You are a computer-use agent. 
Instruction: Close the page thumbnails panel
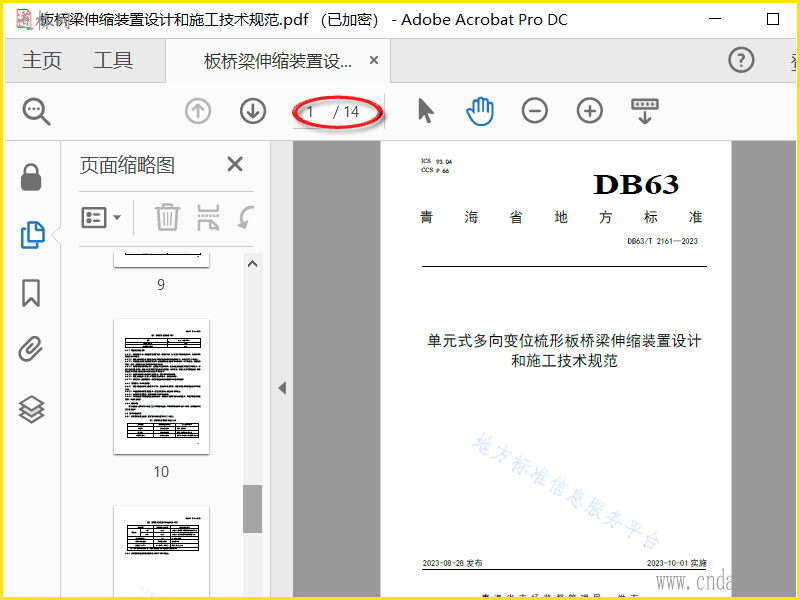tap(235, 164)
